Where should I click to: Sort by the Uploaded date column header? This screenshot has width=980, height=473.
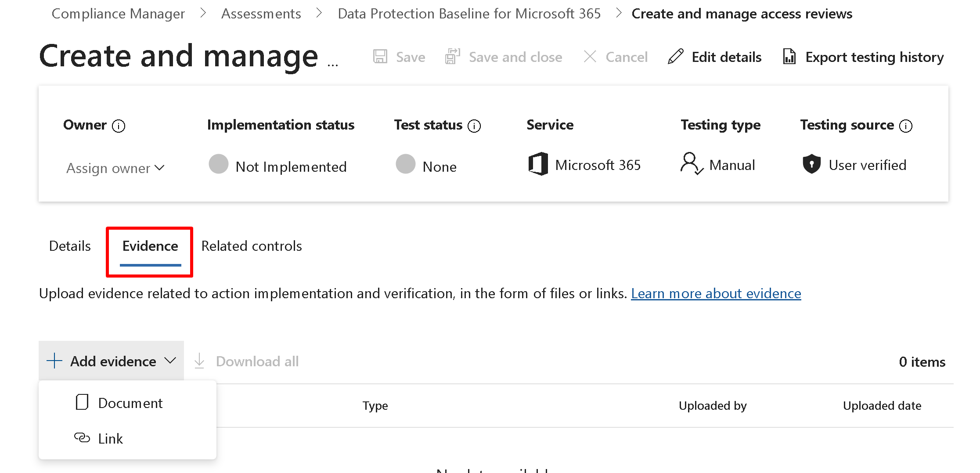(882, 406)
